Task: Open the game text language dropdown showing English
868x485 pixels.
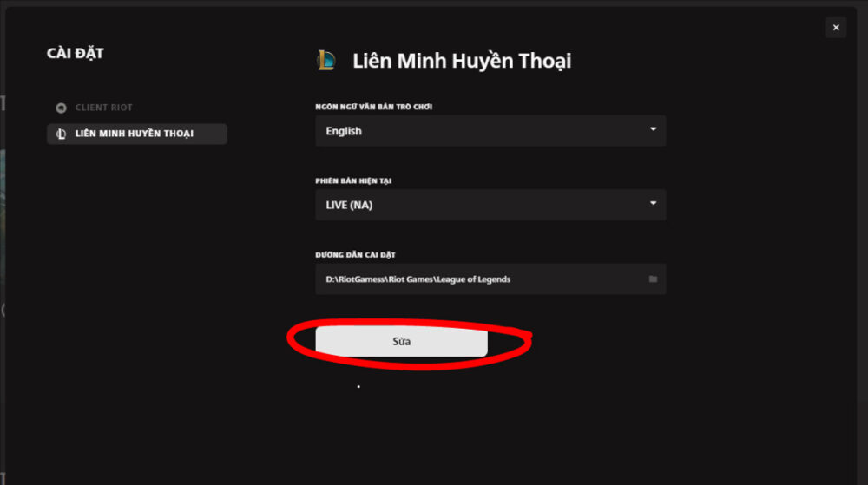Action: pyautogui.click(x=490, y=131)
